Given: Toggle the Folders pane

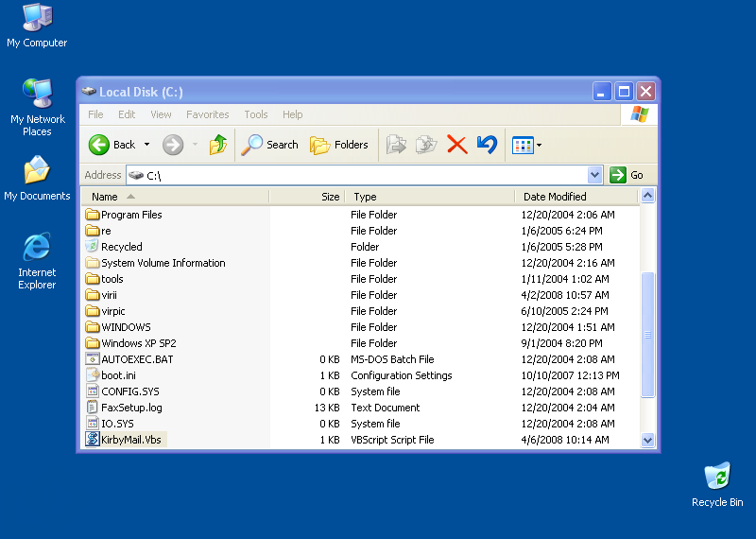Looking at the screenshot, I should tap(339, 145).
